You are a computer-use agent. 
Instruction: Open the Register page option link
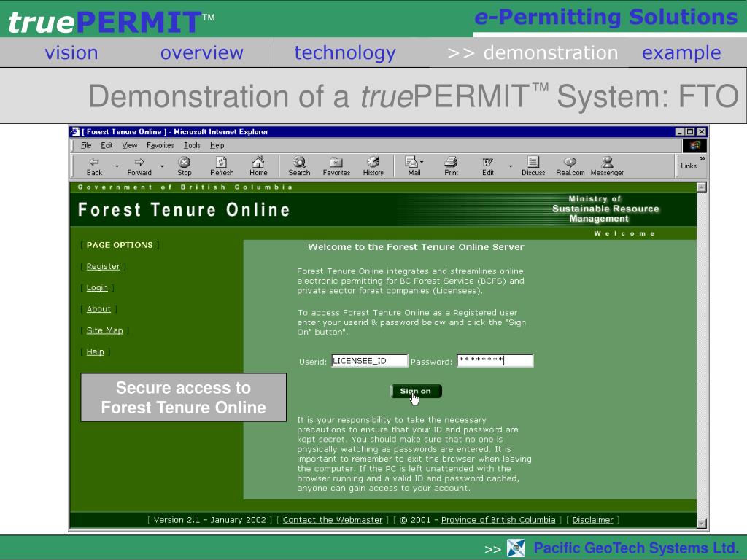click(x=103, y=266)
